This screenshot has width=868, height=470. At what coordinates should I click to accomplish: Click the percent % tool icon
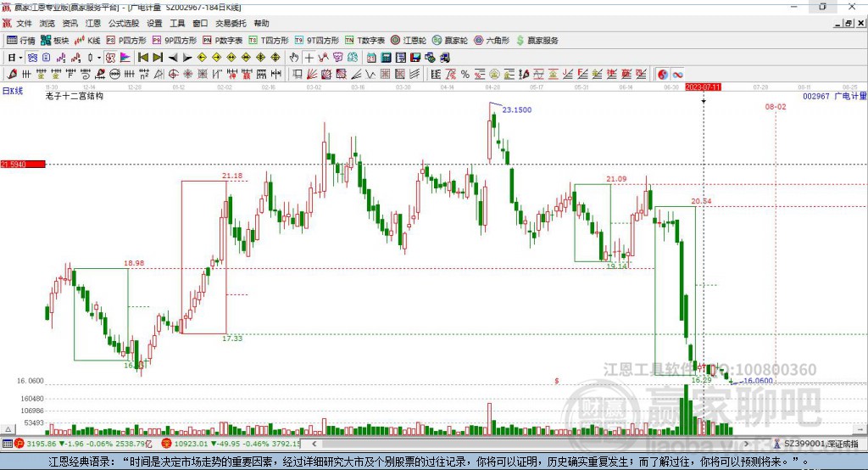tap(465, 75)
